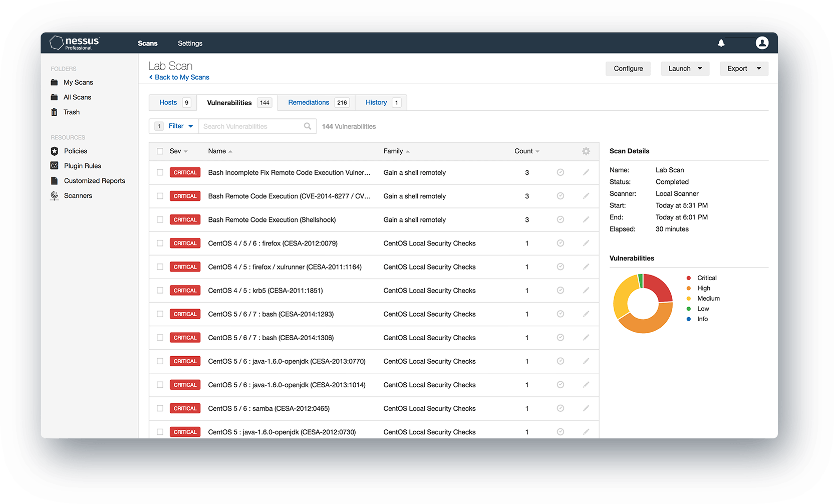834x504 pixels.
Task: Click the Customized Reports document icon
Action: coord(55,181)
